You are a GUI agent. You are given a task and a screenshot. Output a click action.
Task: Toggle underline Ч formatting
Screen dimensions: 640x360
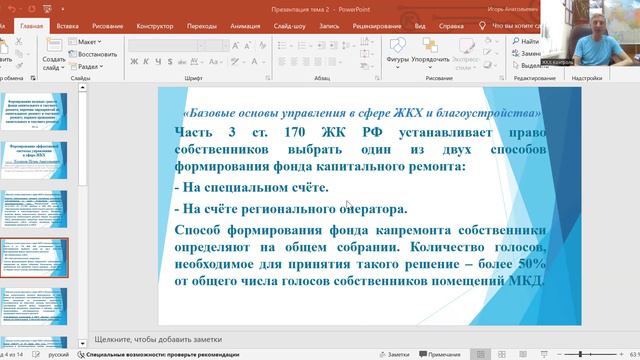click(x=158, y=62)
